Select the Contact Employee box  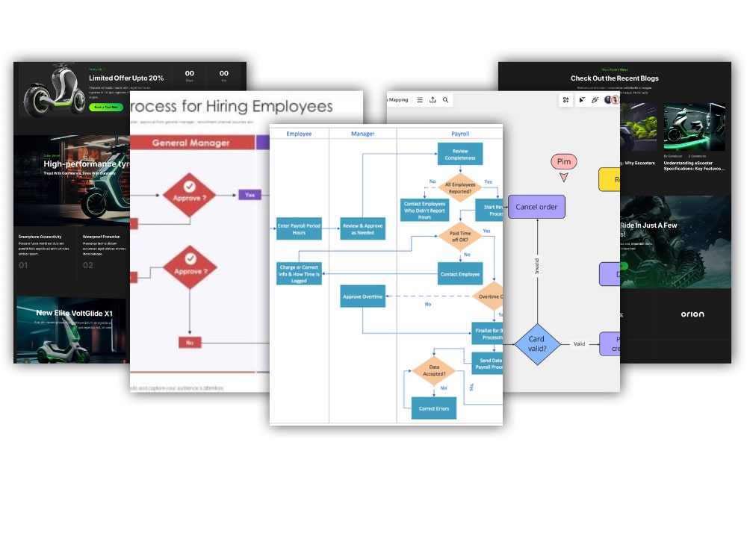pos(460,274)
